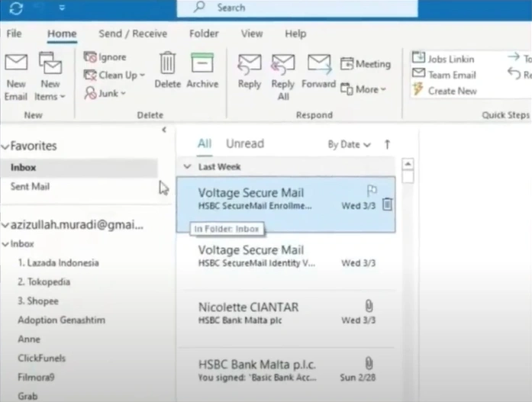Click the Send/Receive sync icon in title bar

pos(16,8)
